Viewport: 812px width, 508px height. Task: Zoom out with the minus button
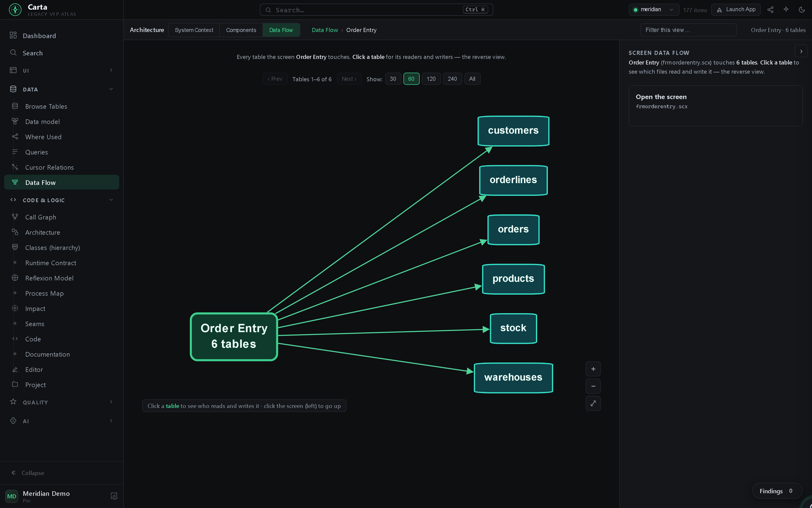pos(593,386)
